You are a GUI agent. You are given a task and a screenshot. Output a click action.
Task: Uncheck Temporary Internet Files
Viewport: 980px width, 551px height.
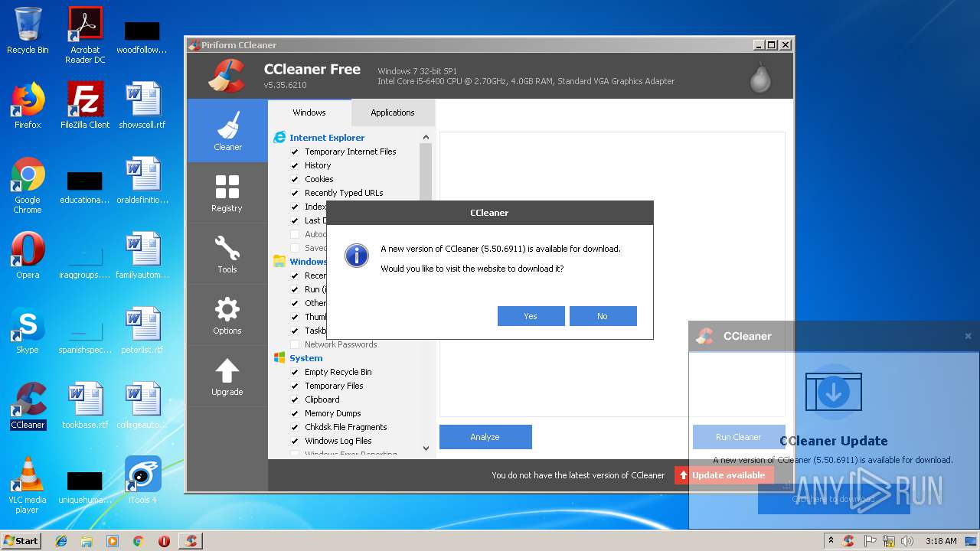click(295, 152)
